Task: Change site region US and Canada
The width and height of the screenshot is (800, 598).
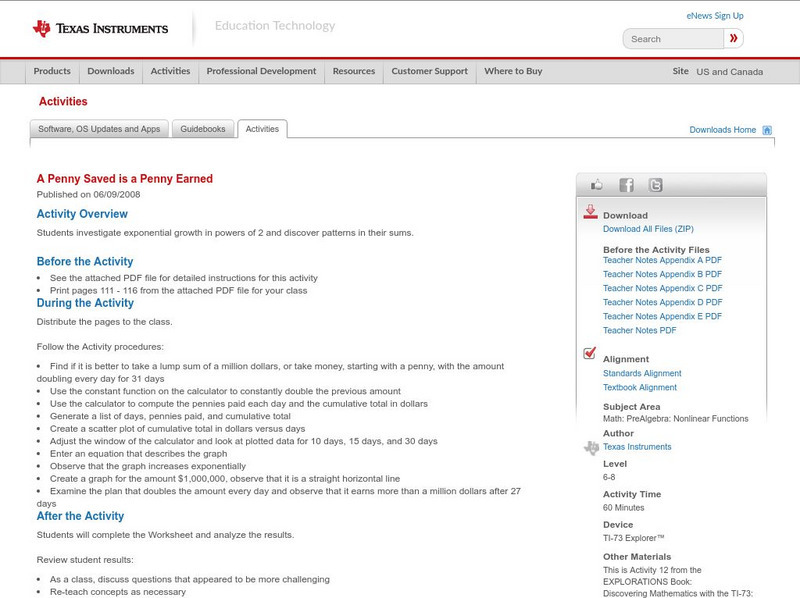Action: click(x=730, y=72)
